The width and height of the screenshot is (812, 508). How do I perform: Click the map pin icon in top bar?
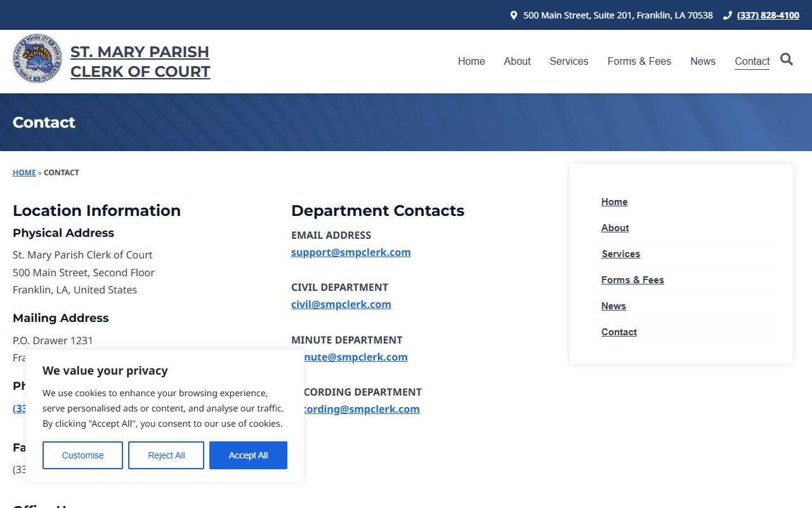click(514, 15)
